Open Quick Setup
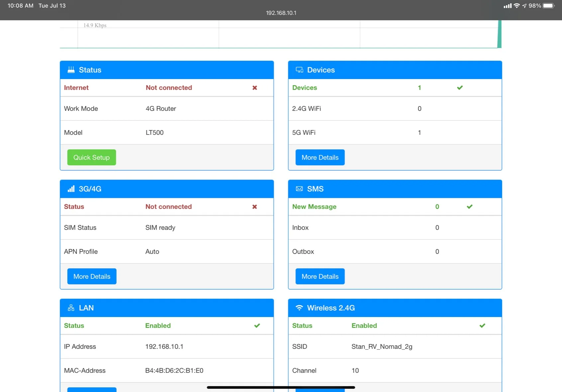Image resolution: width=562 pixels, height=392 pixels. pyautogui.click(x=92, y=157)
